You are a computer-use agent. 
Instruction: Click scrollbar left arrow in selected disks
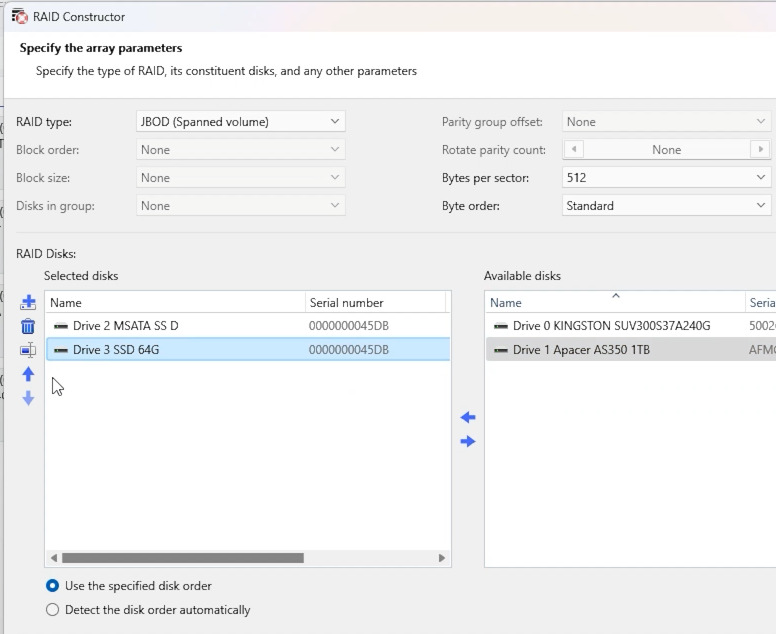coord(53,558)
